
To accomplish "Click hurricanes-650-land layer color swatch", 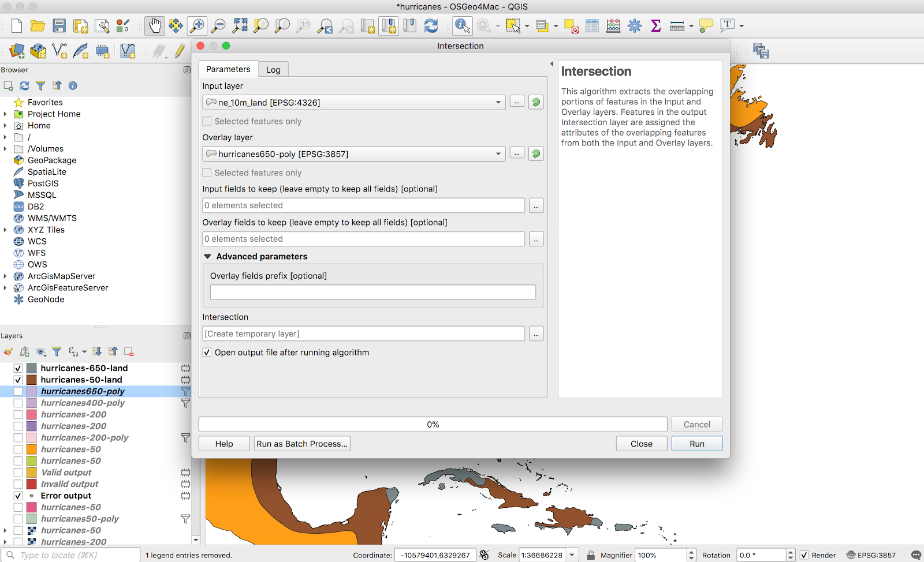I will coord(32,368).
